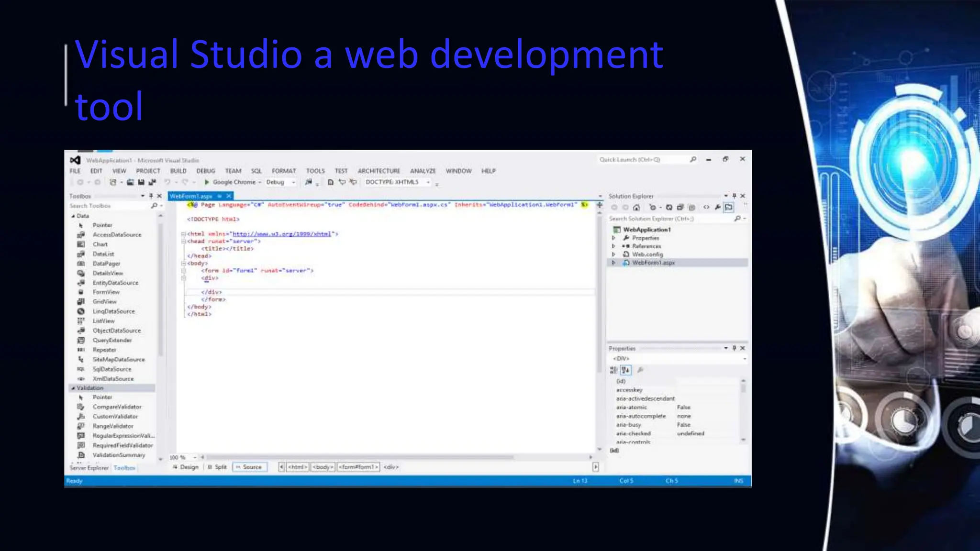Click the Find in Files toolbar icon
980x551 pixels.
coord(309,182)
